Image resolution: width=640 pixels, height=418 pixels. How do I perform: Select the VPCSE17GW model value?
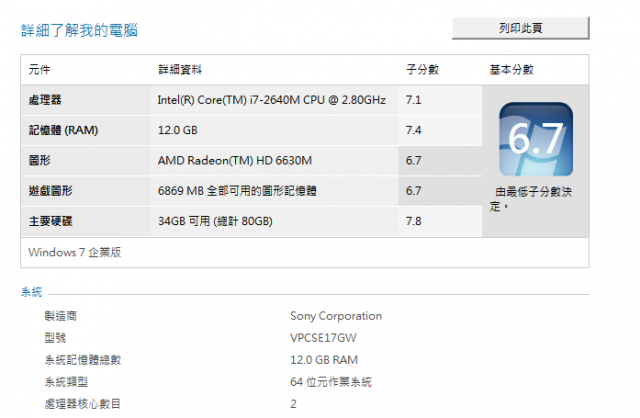323,338
